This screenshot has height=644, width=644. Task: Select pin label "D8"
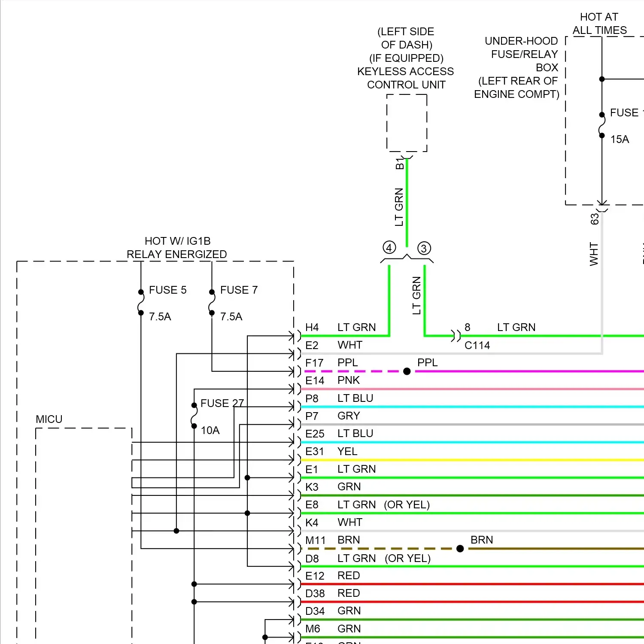pyautogui.click(x=312, y=559)
